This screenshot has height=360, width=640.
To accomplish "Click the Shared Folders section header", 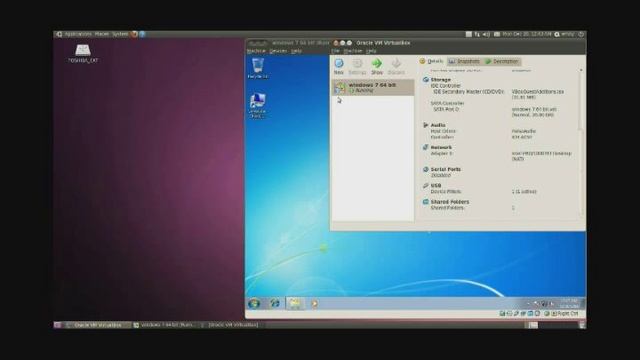I will pos(450,202).
